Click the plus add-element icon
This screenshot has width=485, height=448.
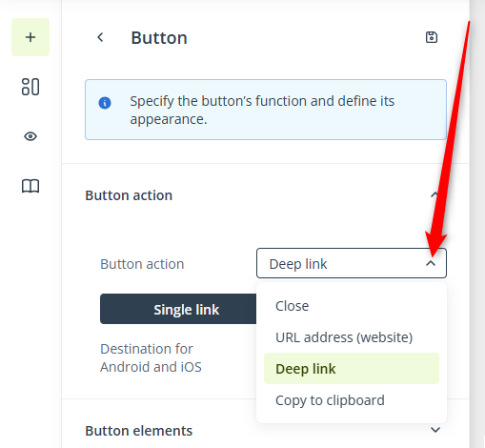(30, 37)
